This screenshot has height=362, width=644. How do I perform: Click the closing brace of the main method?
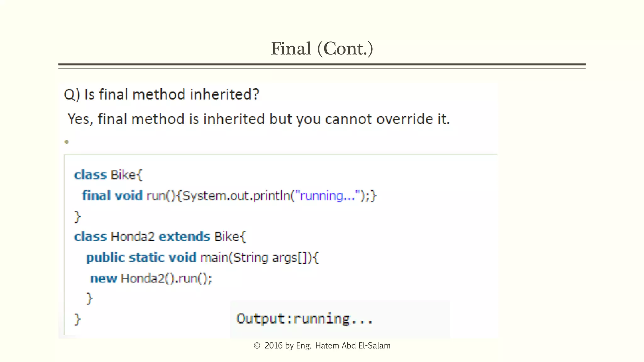[x=89, y=299]
